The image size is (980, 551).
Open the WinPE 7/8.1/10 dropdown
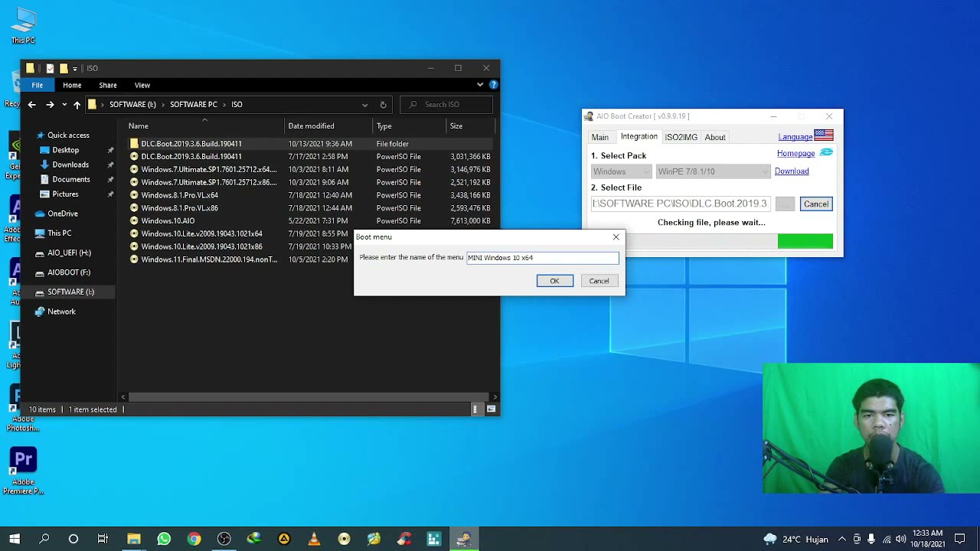coord(712,171)
